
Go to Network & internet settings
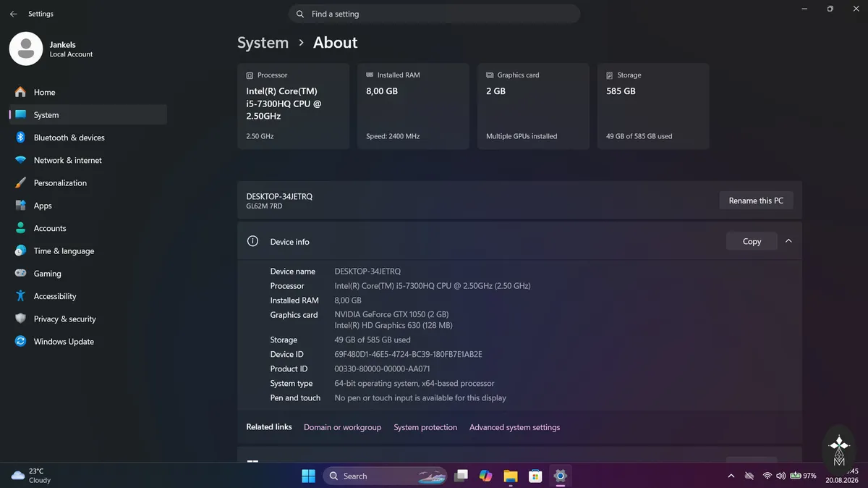(x=88, y=160)
